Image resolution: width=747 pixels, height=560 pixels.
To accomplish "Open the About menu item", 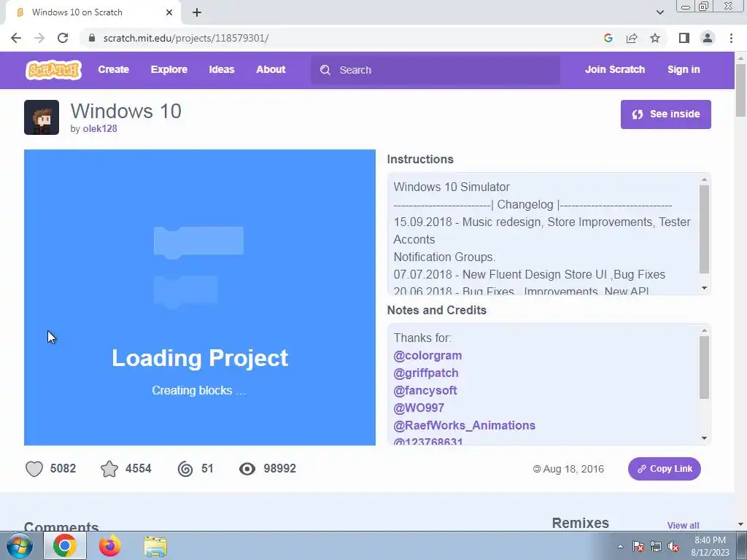I will 271,69.
